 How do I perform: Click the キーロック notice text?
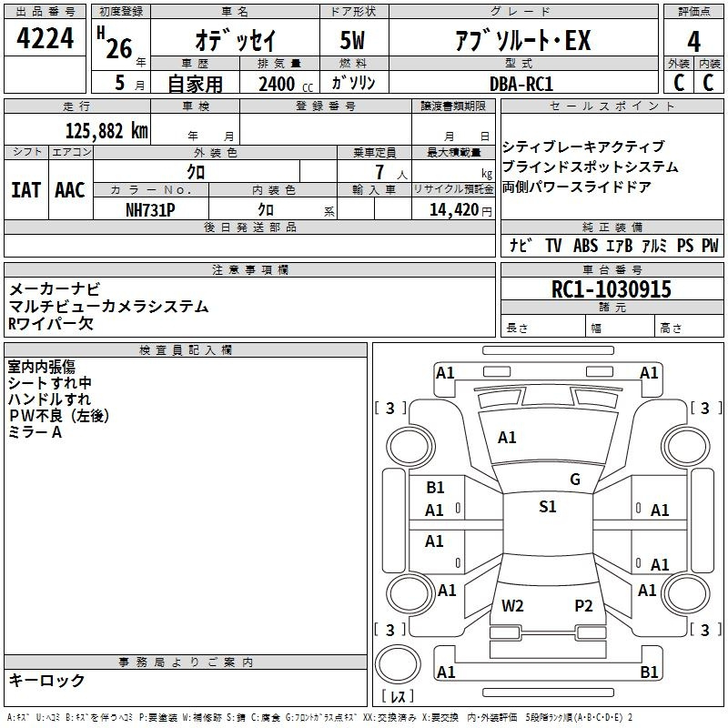pos(46,680)
